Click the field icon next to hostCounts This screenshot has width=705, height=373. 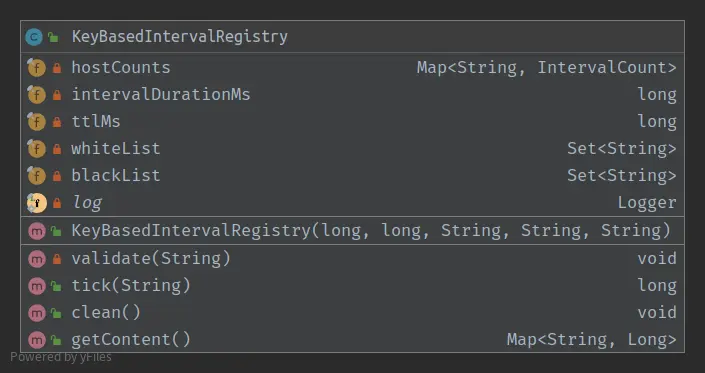[36, 68]
